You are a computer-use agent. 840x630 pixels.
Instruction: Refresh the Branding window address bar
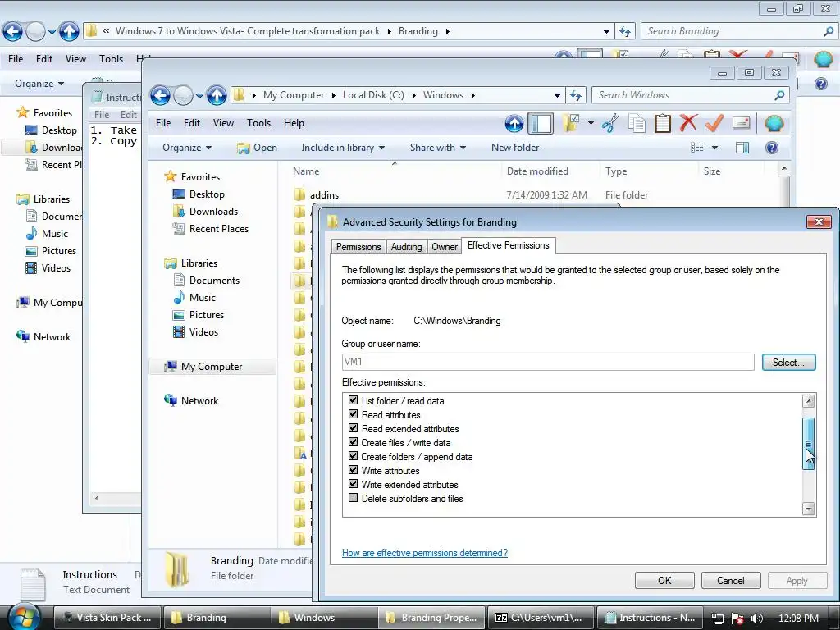coord(625,32)
